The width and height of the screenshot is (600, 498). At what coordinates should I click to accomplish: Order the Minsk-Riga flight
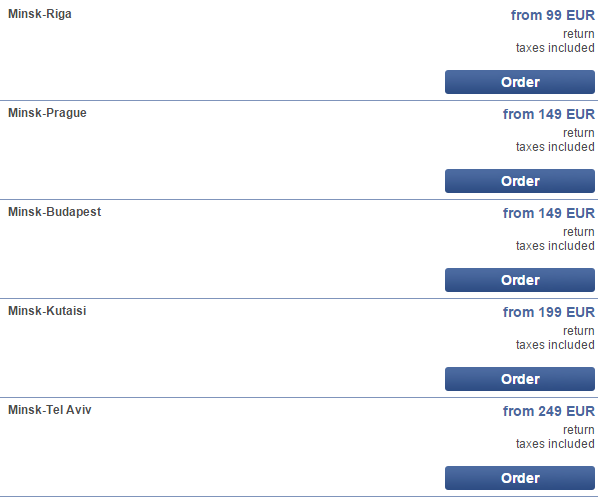pyautogui.click(x=520, y=82)
